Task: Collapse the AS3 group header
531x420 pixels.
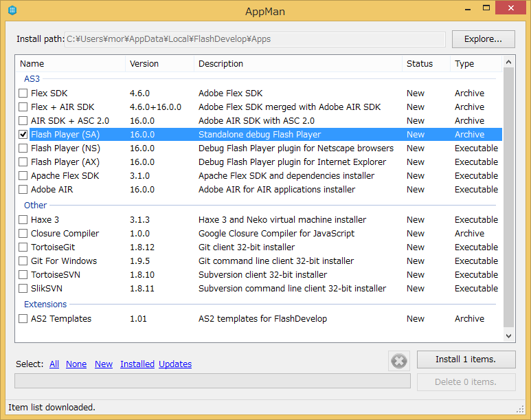Action: pyautogui.click(x=32, y=78)
